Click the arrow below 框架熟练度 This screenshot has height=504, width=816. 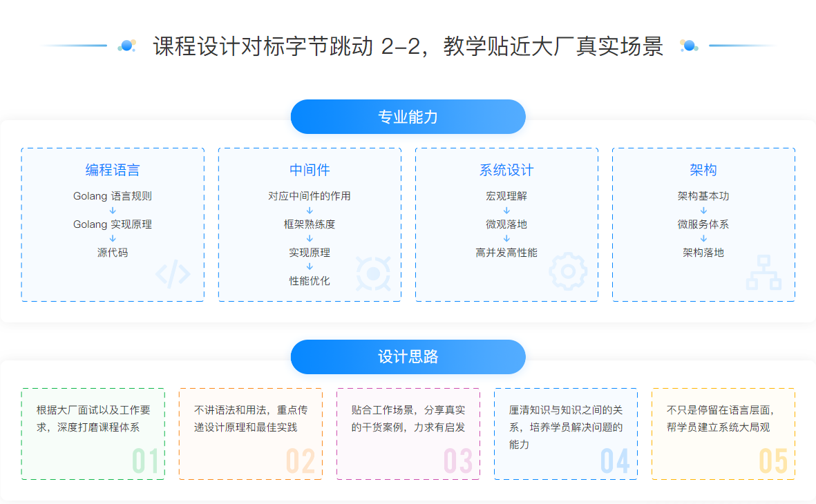310,238
